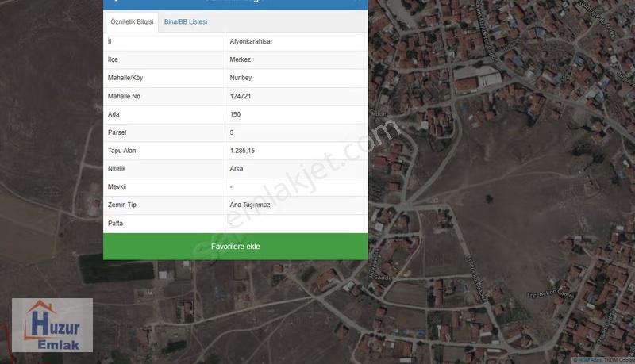Select the Nuribey neighborhood value
Viewport: 635px width, 364px height.
tap(241, 78)
